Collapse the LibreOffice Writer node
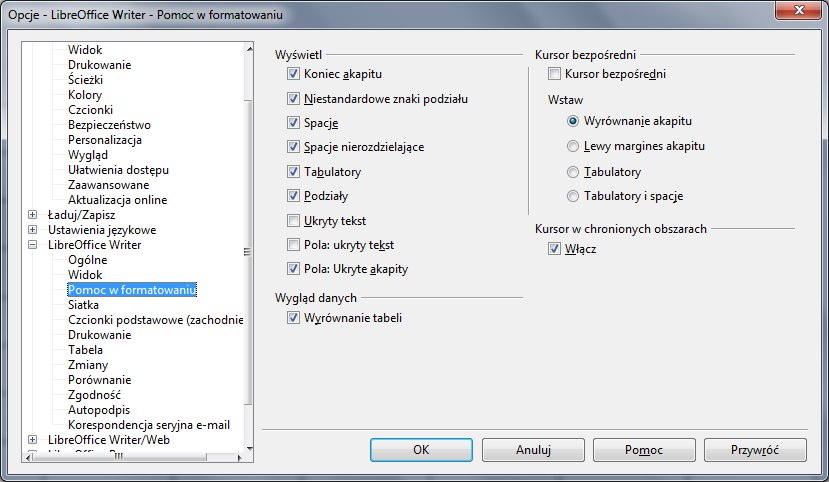Screen dimensions: 829x482 [x=33, y=245]
